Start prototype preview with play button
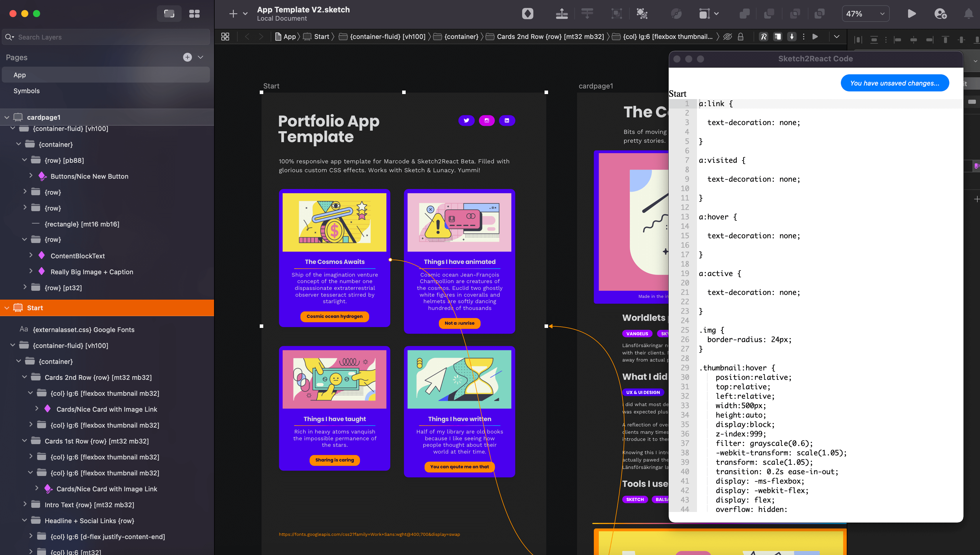Viewport: 980px width, 555px height. point(911,14)
